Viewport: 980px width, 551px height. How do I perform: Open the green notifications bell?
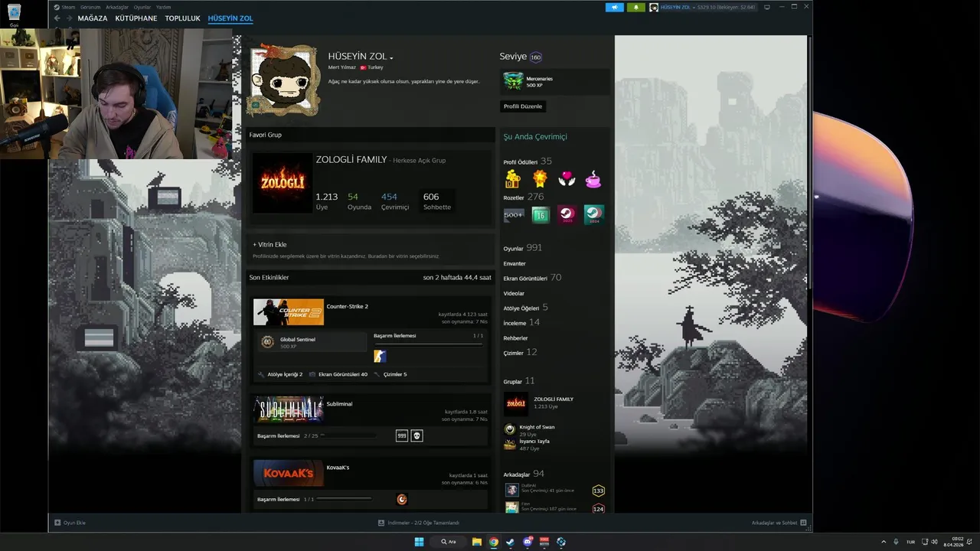coord(635,7)
